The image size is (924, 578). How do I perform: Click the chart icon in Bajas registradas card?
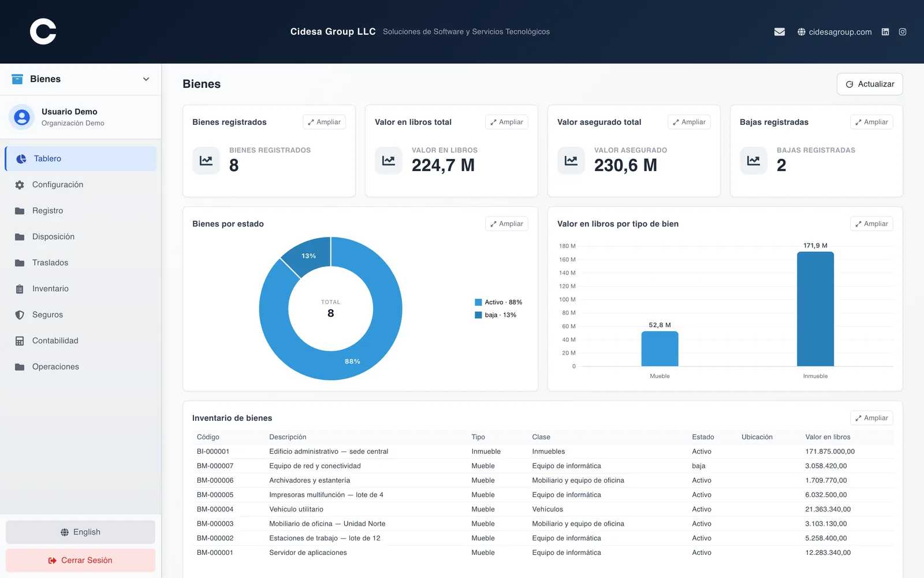[754, 161]
